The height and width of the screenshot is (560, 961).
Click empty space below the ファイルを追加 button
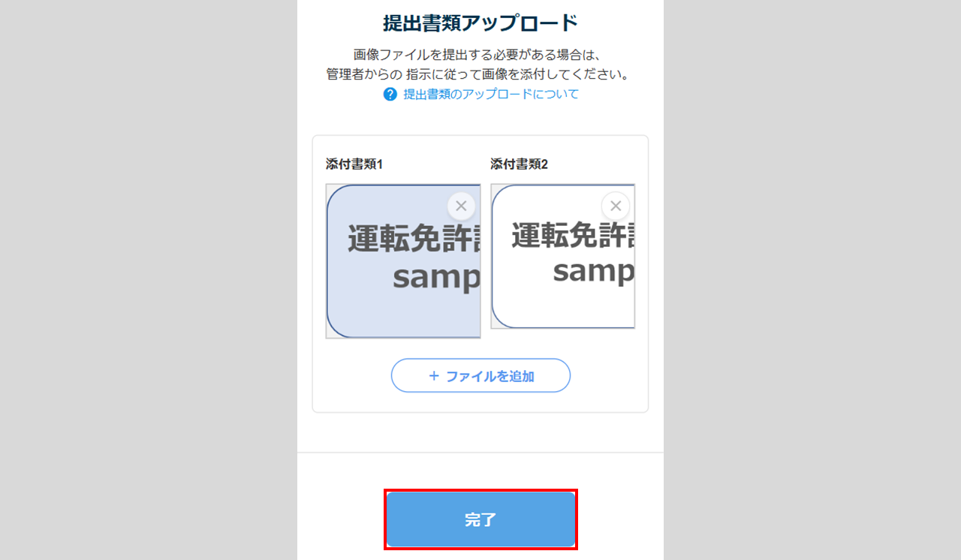pyautogui.click(x=480, y=402)
